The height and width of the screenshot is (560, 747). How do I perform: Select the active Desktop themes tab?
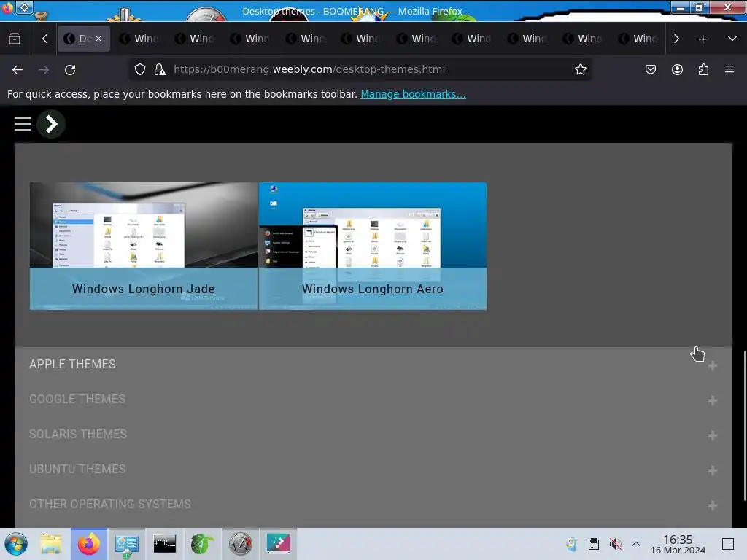coord(84,39)
